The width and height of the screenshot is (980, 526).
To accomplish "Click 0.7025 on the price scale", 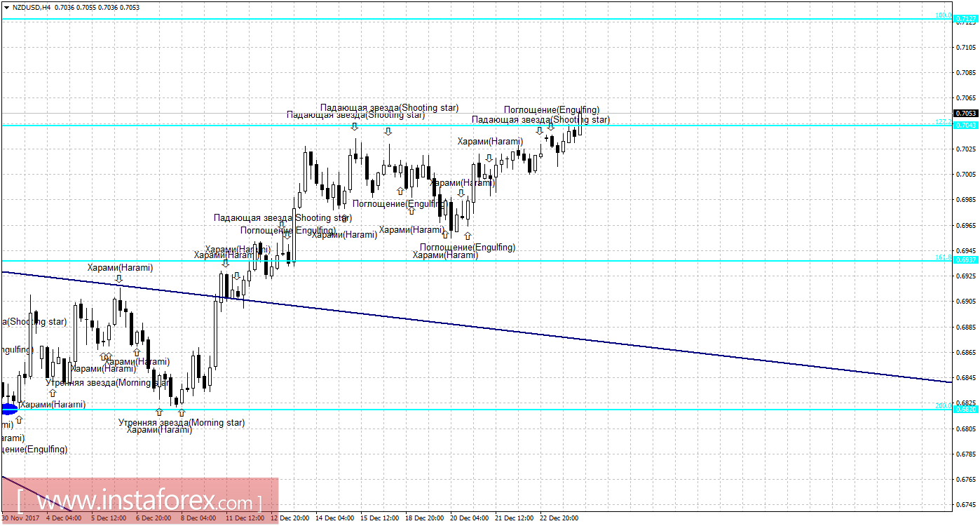I will 966,149.
